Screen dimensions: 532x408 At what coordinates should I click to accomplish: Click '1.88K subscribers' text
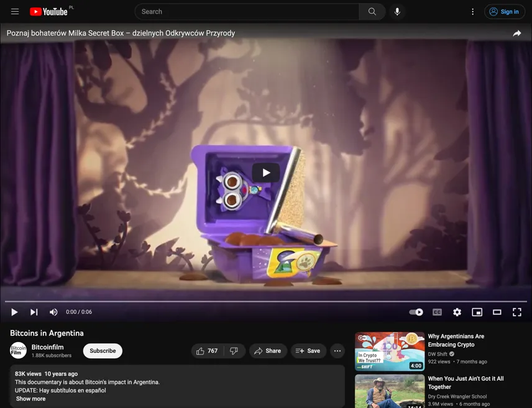[52, 355]
